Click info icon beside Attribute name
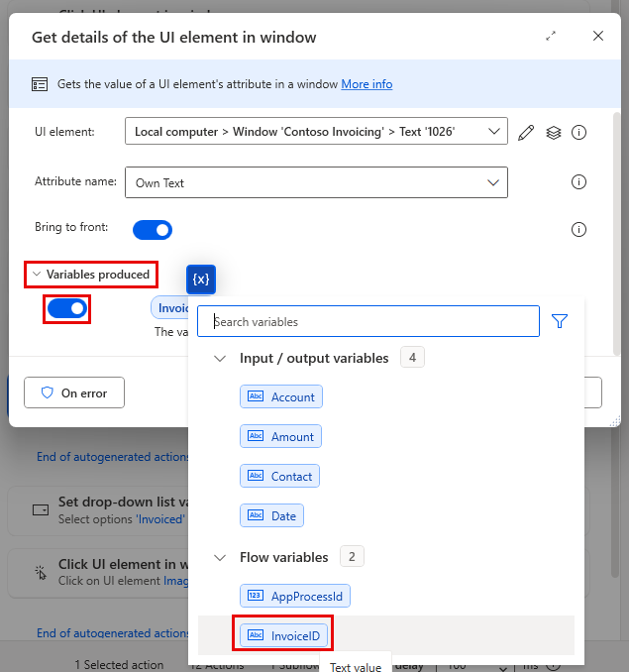 [578, 182]
